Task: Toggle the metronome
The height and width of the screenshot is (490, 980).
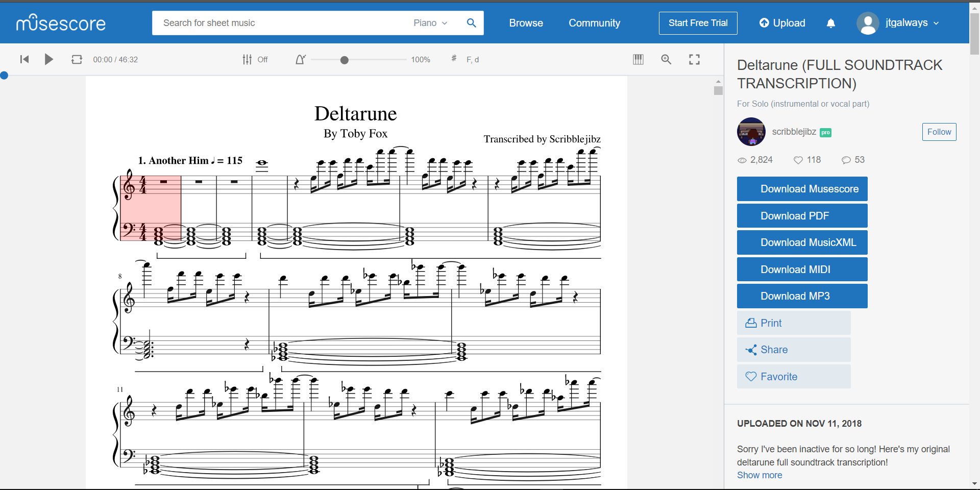Action: point(301,59)
